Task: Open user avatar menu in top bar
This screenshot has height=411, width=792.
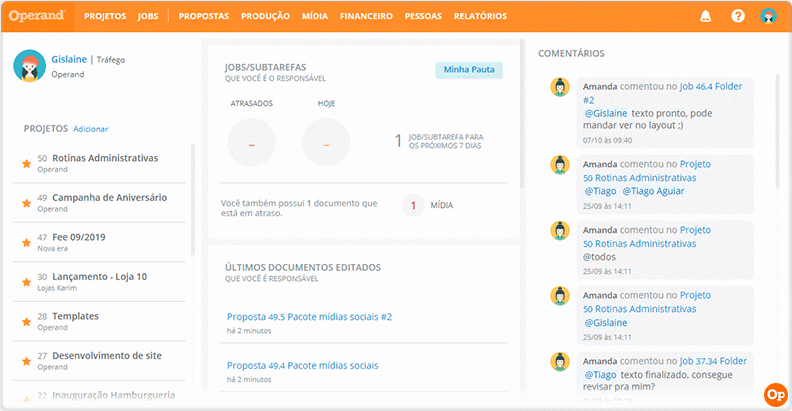Action: click(768, 16)
